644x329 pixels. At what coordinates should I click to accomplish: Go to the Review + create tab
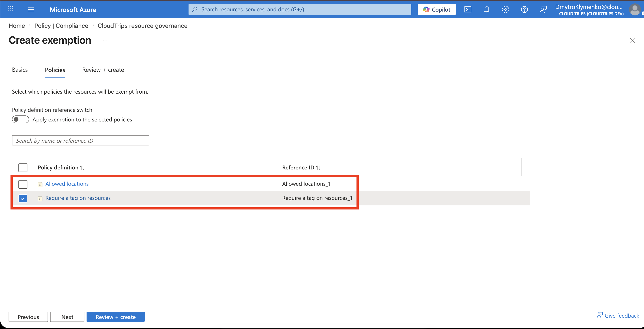pyautogui.click(x=103, y=70)
